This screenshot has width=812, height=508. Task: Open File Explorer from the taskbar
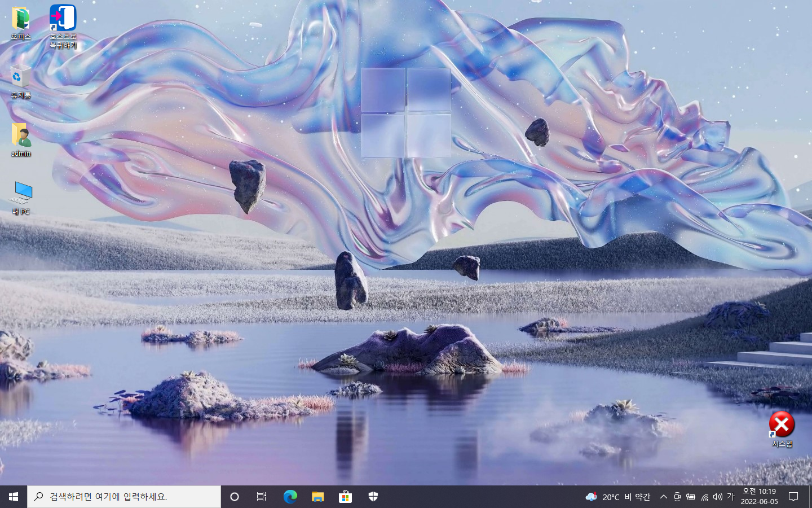(x=317, y=497)
